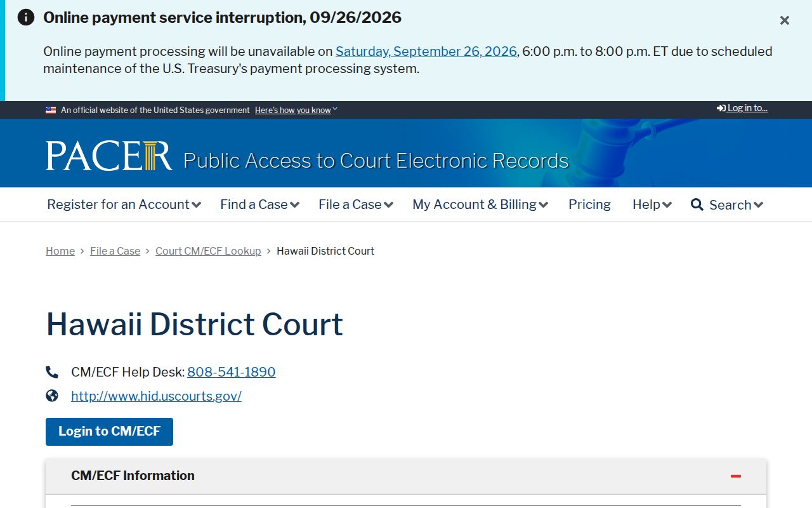Click the globe icon beside website URL

coord(52,396)
